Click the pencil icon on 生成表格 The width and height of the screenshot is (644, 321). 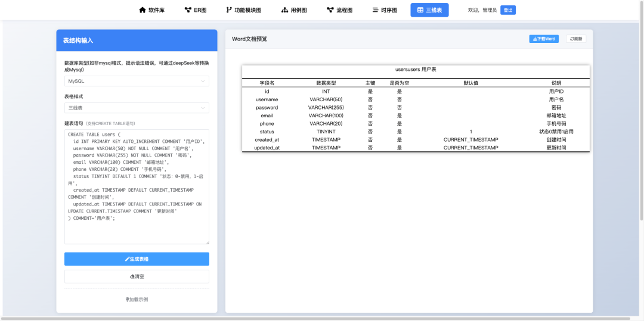point(127,259)
